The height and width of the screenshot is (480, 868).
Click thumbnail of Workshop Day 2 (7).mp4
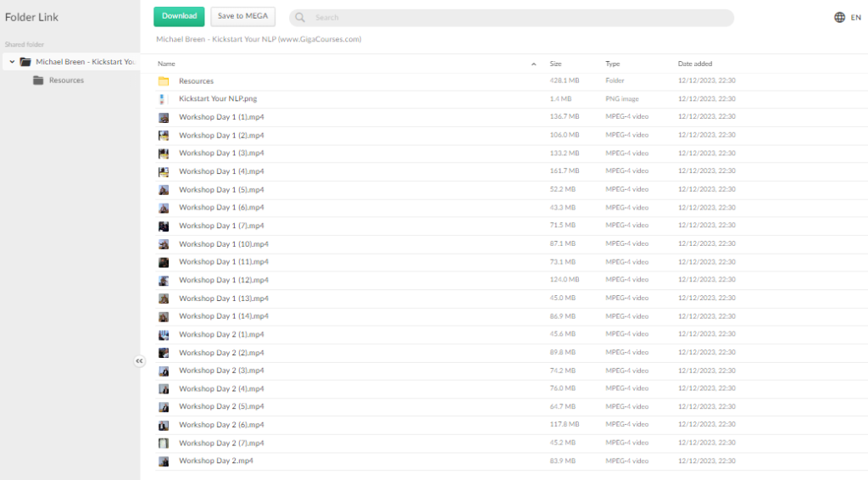[x=164, y=443]
